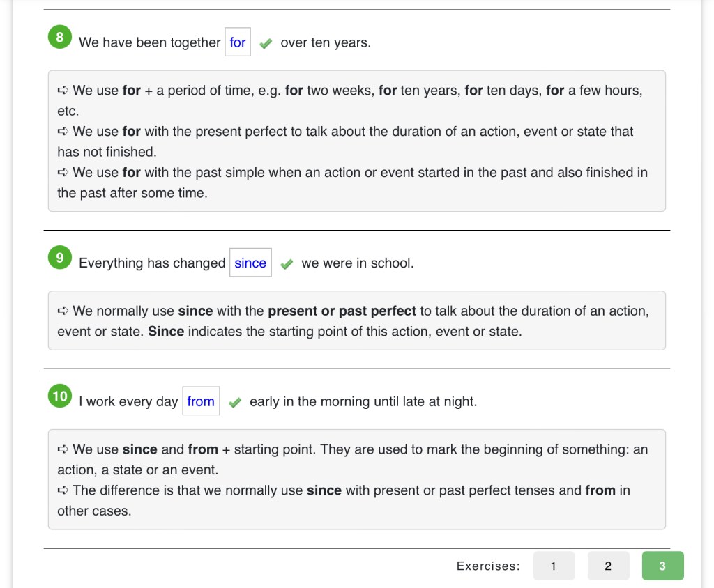Click the green checkmark beside the "for" answer
Image resolution: width=714 pixels, height=588 pixels.
point(266,43)
